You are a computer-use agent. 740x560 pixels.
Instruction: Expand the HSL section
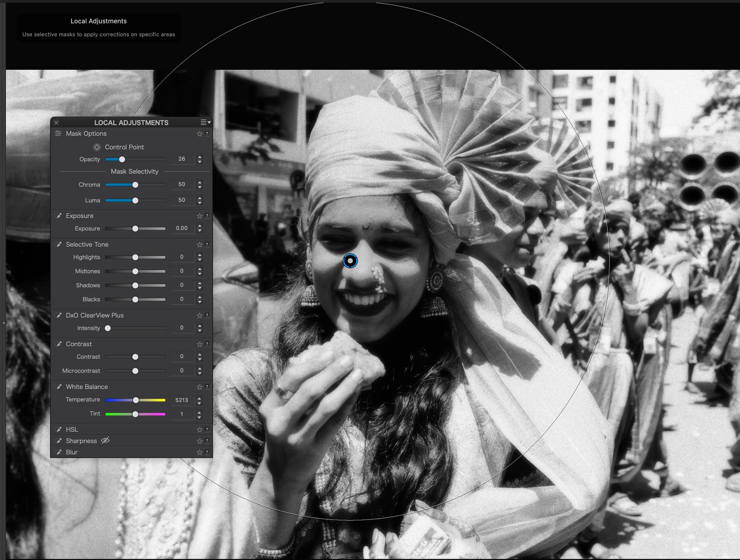(72, 429)
